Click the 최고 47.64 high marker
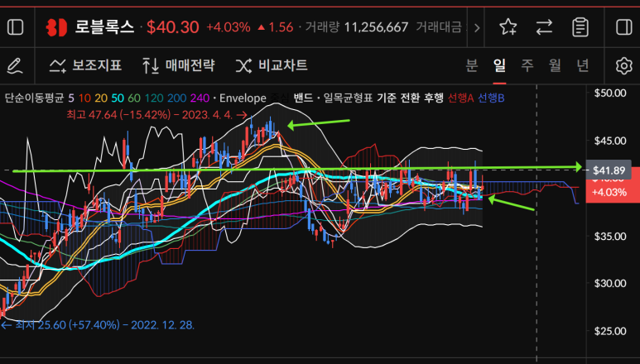640x364 pixels. (157, 115)
